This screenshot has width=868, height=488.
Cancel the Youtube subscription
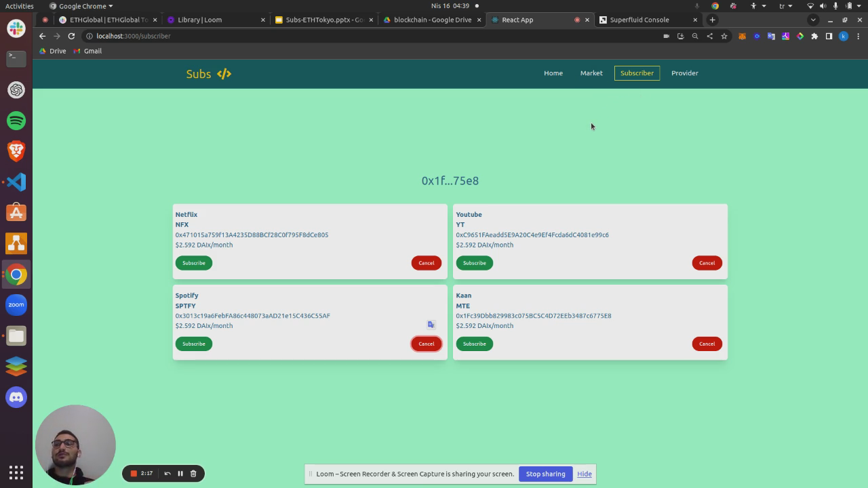point(707,263)
